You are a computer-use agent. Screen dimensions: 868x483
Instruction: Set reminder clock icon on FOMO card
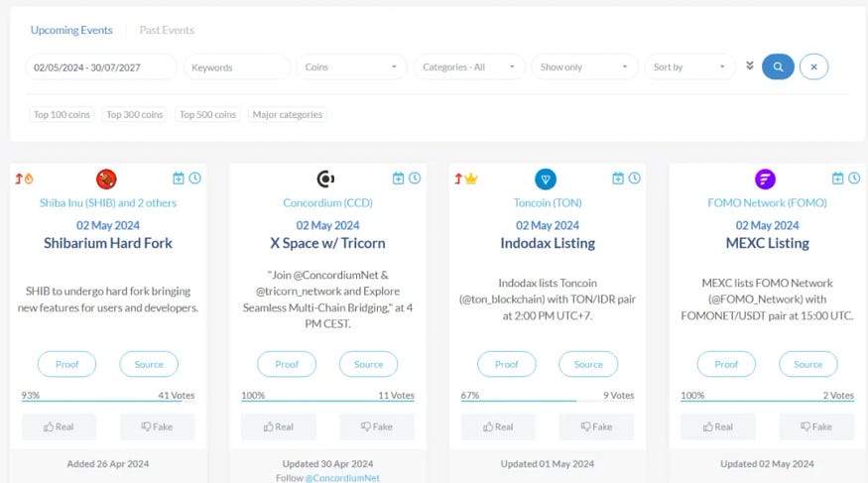[854, 179]
